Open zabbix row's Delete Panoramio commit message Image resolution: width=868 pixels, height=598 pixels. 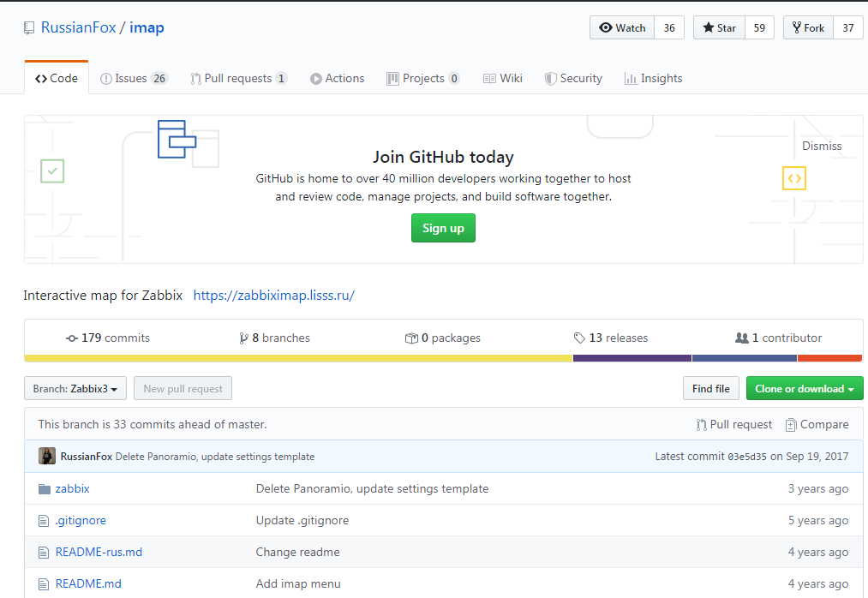(372, 488)
